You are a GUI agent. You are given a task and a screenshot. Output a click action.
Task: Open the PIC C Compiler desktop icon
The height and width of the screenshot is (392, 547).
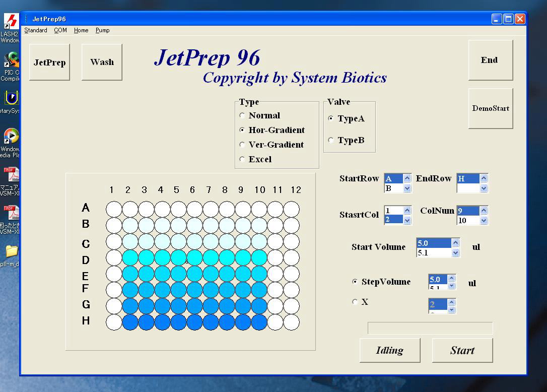point(11,67)
